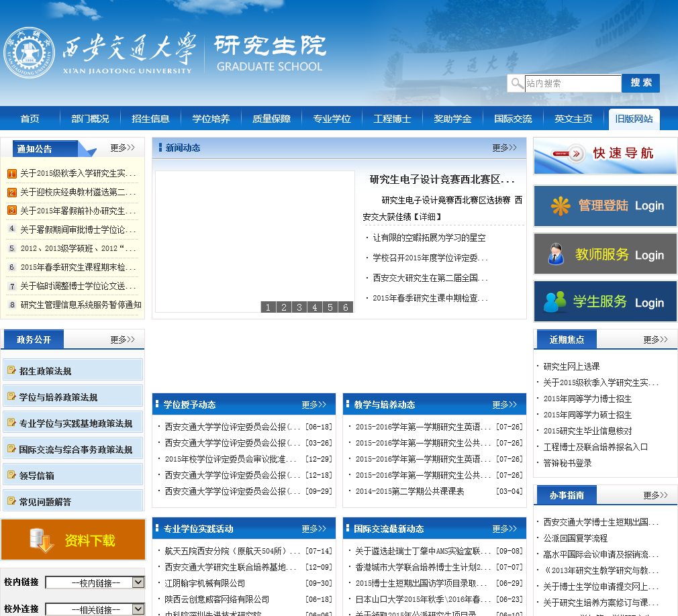Select slide 1 in news slideshow pager
Viewport: 678px width, 616px height.
[x=268, y=307]
